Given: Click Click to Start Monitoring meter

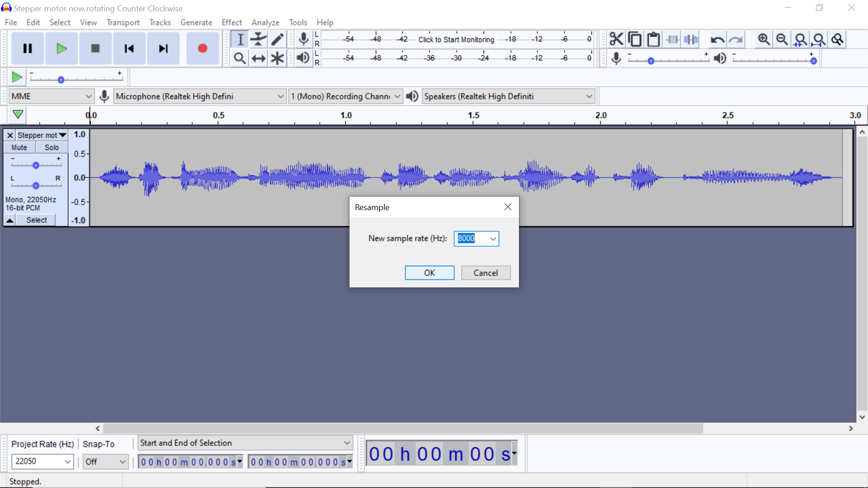Looking at the screenshot, I should click(x=456, y=39).
